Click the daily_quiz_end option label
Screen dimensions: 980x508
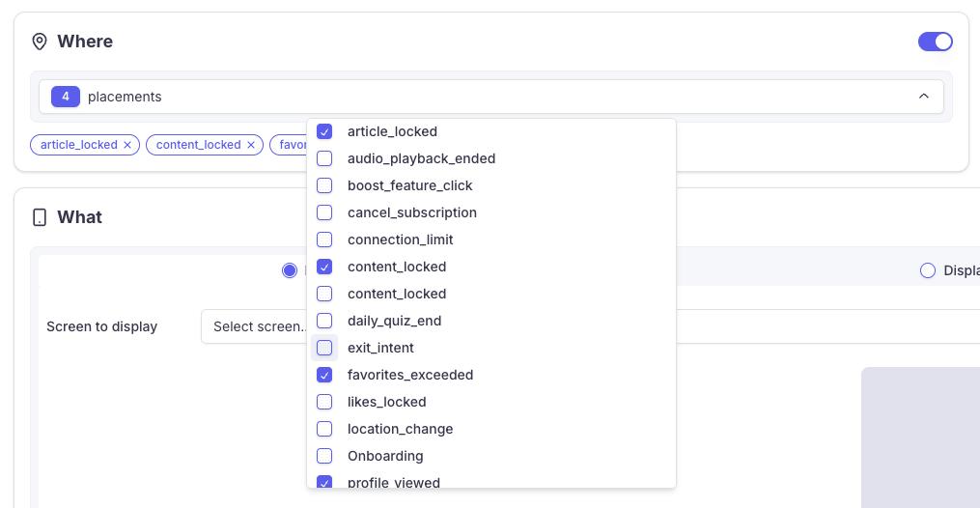click(394, 321)
